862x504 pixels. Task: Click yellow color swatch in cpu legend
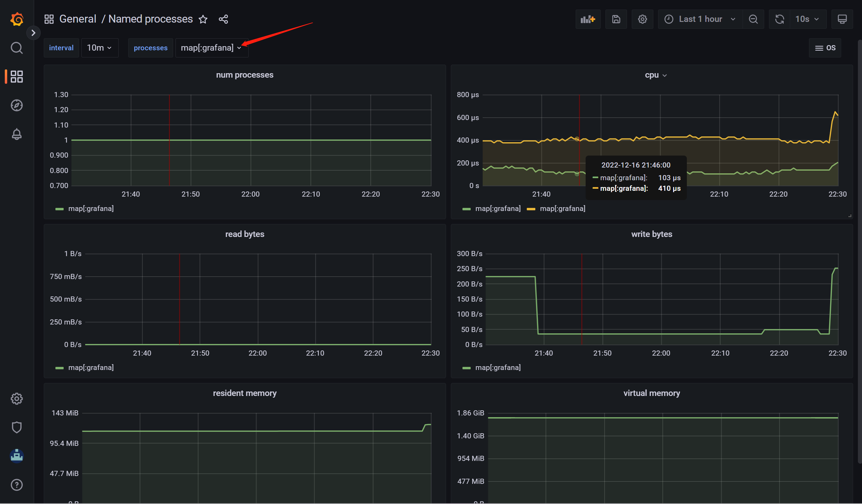tap(531, 209)
